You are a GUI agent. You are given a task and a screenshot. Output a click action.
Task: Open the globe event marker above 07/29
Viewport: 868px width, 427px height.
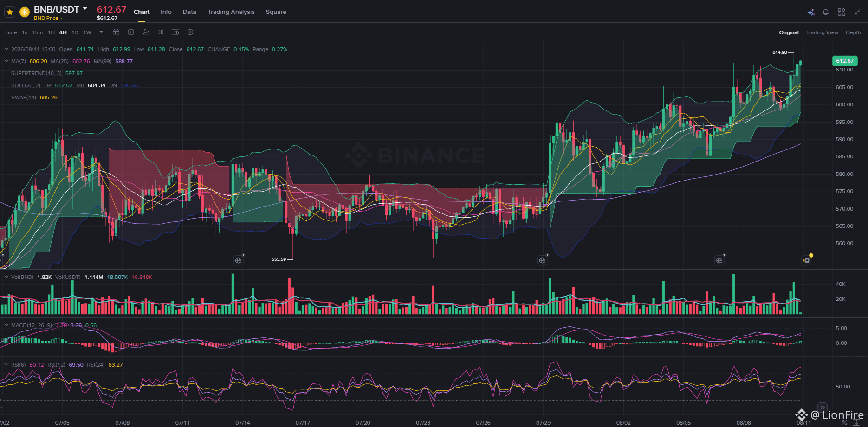tap(542, 260)
